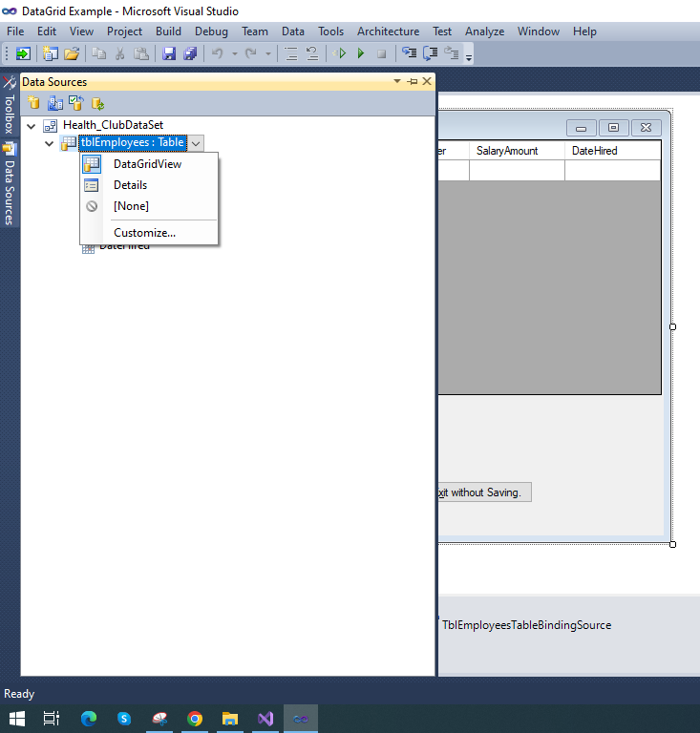The image size is (700, 733).
Task: Open the Team menu
Action: pos(255,31)
